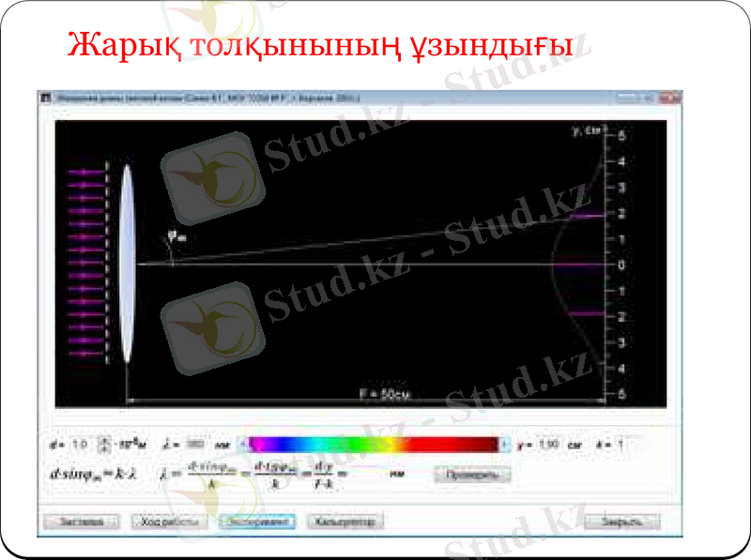Click the φm angle marker in the diagram
This screenshot has height=560, width=751.
[174, 233]
